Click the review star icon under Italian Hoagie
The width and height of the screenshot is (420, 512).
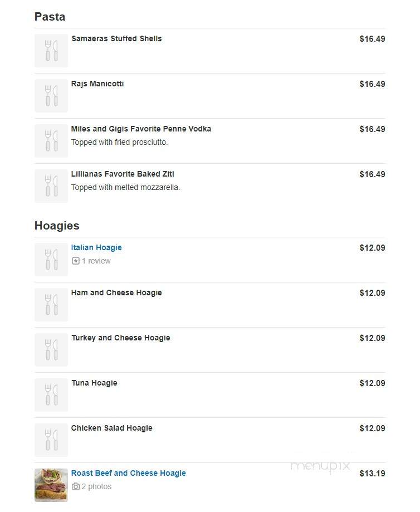click(x=75, y=261)
